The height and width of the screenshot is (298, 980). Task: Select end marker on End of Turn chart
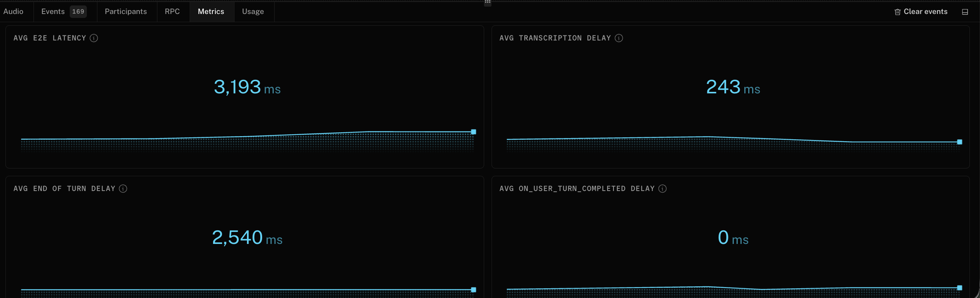pos(474,290)
